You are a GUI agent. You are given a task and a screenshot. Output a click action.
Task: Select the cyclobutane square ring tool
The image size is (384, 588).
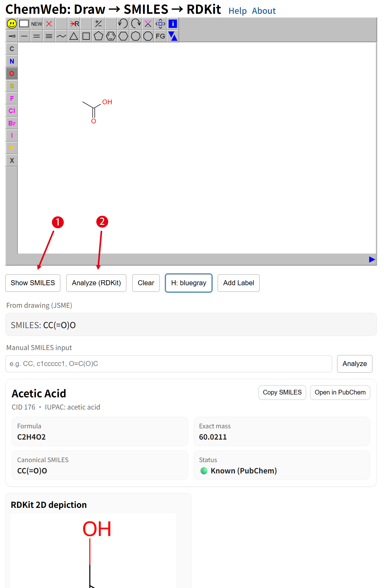[86, 36]
